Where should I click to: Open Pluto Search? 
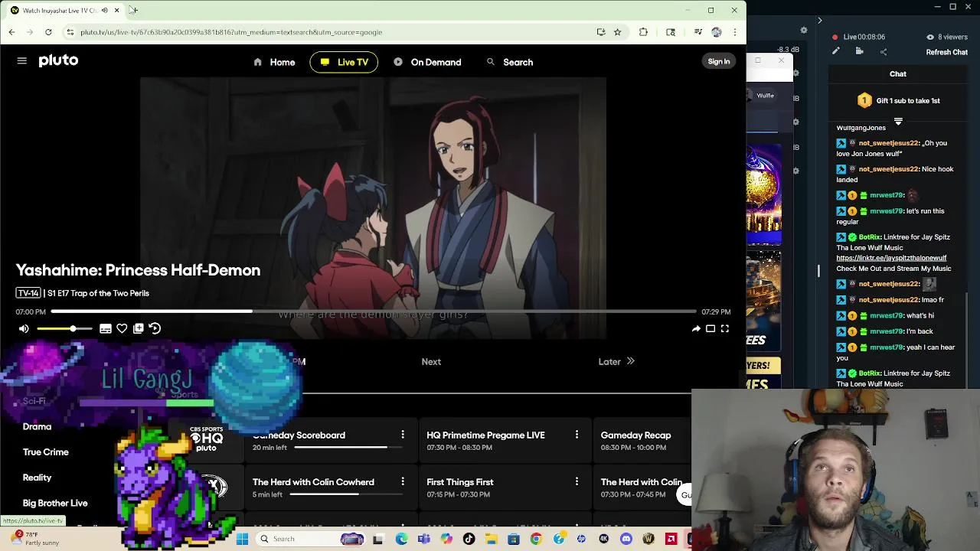coord(510,62)
